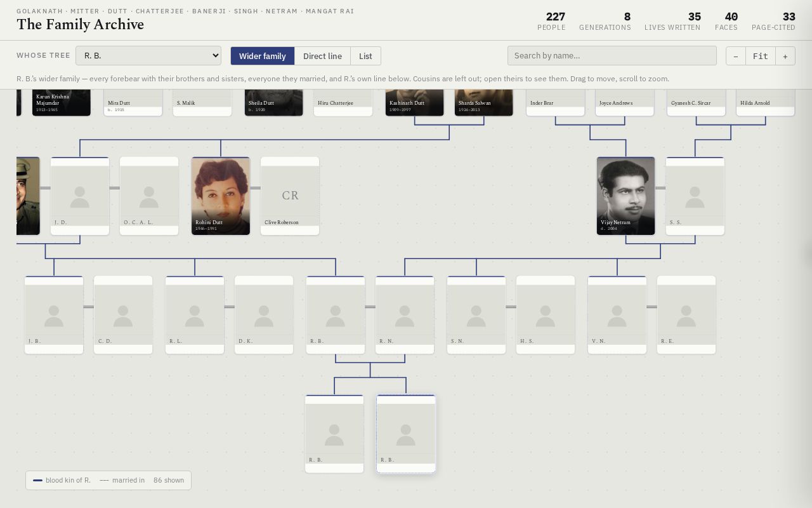Click the 40 Faces statistic
Viewport: 812px width, 508px height.
726,21
